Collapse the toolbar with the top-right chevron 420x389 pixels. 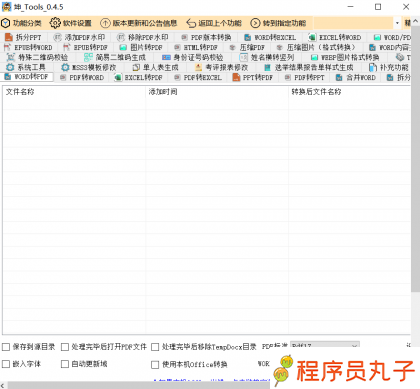coord(415,21)
